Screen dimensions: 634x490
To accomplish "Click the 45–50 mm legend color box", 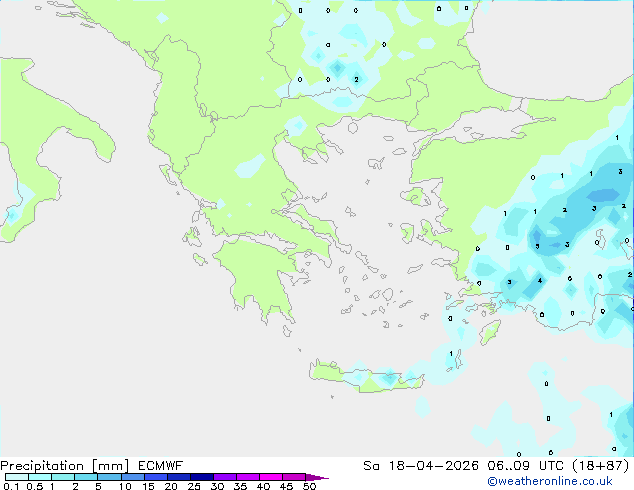I will (294, 477).
